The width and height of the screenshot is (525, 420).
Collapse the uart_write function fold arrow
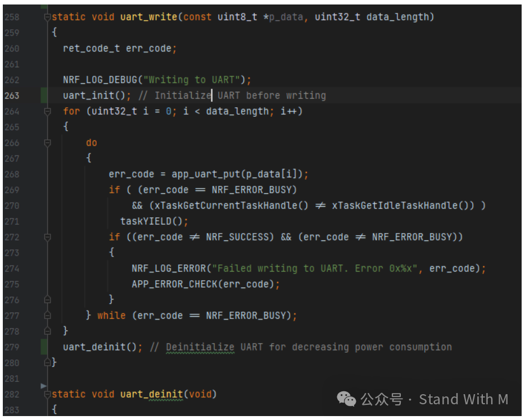48,17
